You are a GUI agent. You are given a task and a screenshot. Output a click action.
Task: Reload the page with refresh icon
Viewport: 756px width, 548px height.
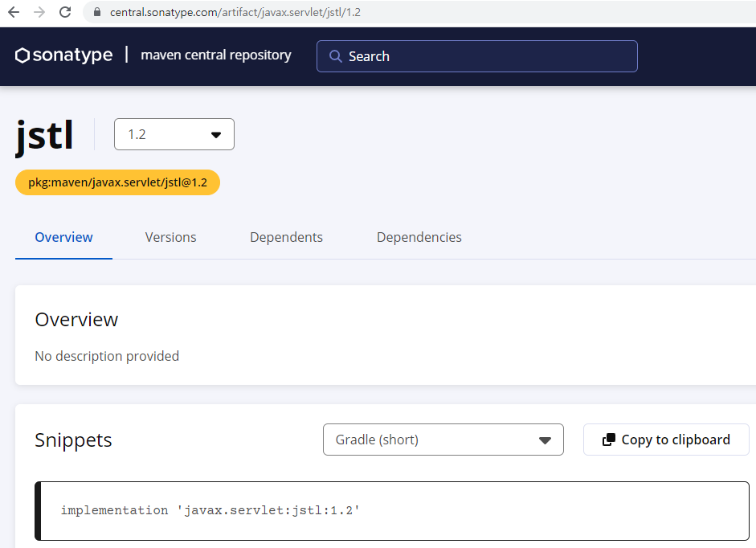(x=65, y=12)
